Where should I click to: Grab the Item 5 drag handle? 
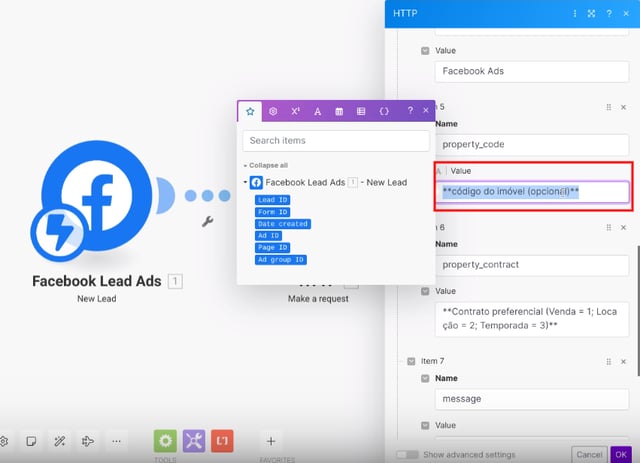point(609,107)
